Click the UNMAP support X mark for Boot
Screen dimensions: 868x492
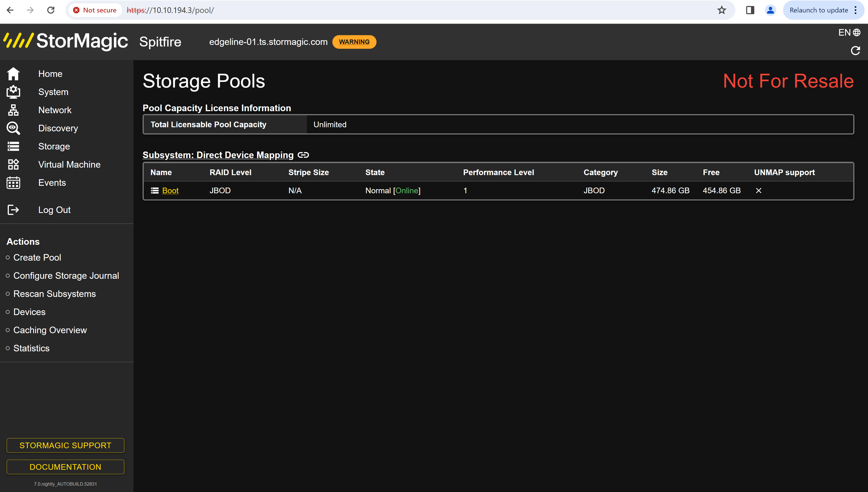(x=759, y=191)
